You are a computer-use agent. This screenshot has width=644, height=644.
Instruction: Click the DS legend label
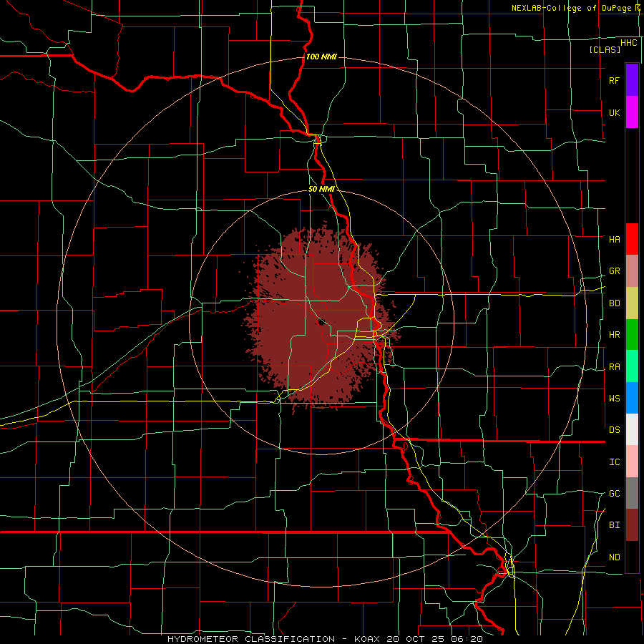[x=614, y=430]
